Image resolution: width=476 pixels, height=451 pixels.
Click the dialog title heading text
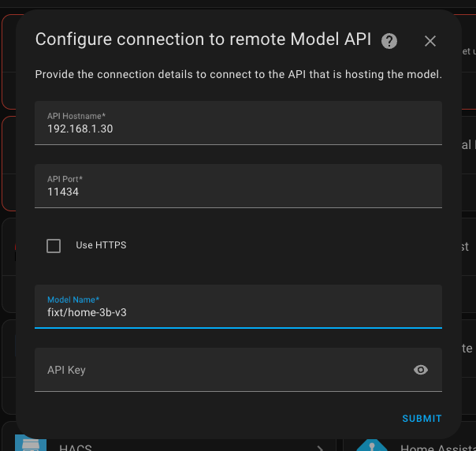pos(203,39)
